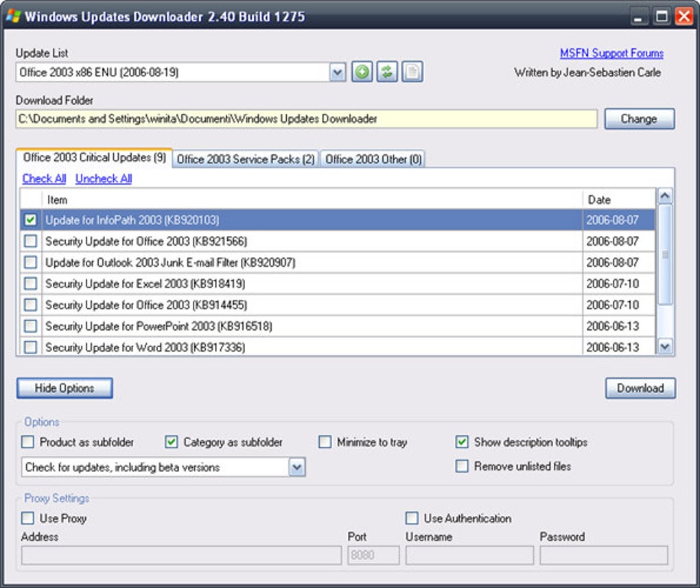Switch to Office 2003 Other (0) tab
Viewport: 700px width, 588px height.
(x=373, y=159)
